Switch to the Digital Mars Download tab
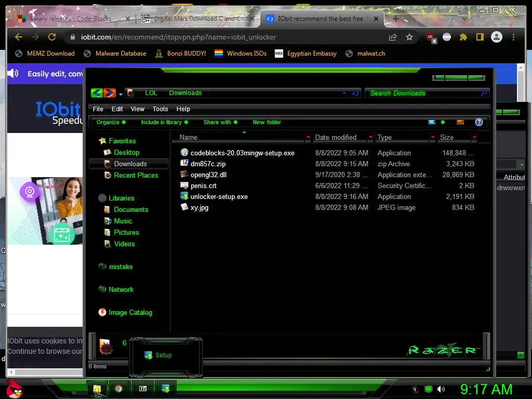Screen dimensions: 532x399 [x=197, y=19]
